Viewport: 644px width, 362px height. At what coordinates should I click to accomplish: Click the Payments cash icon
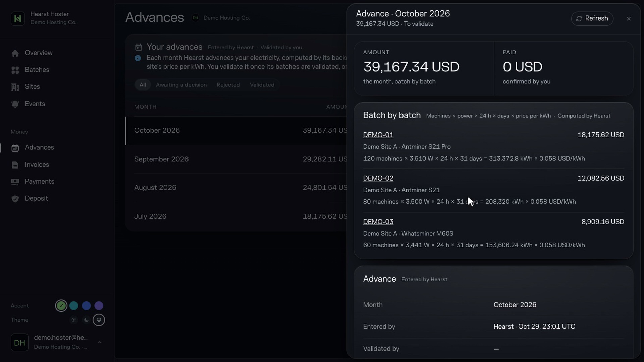tap(15, 182)
